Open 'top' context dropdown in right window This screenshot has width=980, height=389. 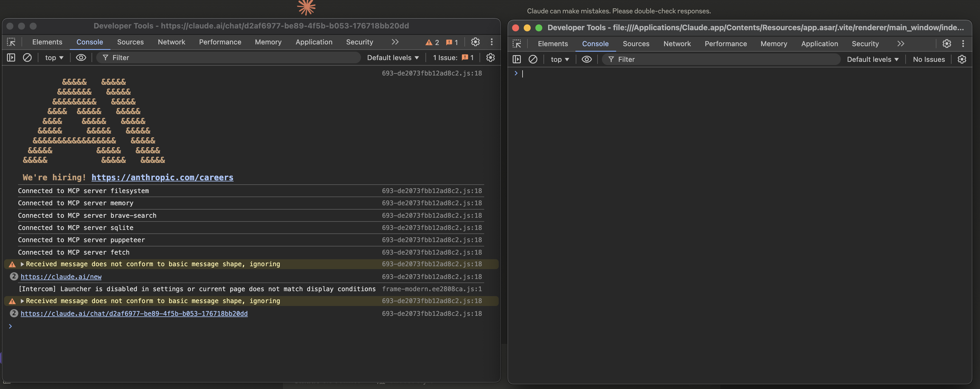(x=560, y=59)
